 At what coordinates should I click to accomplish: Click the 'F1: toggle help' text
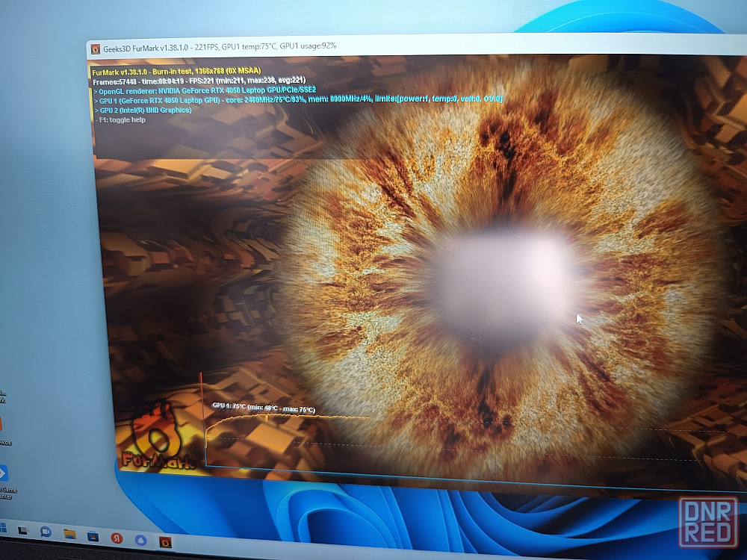pyautogui.click(x=122, y=120)
